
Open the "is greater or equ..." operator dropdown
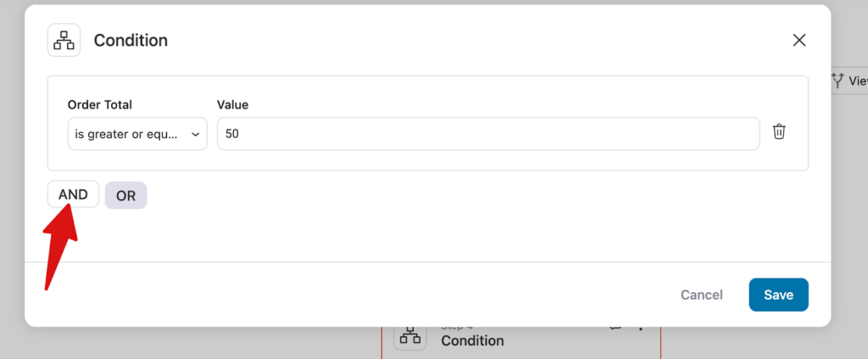coord(137,134)
